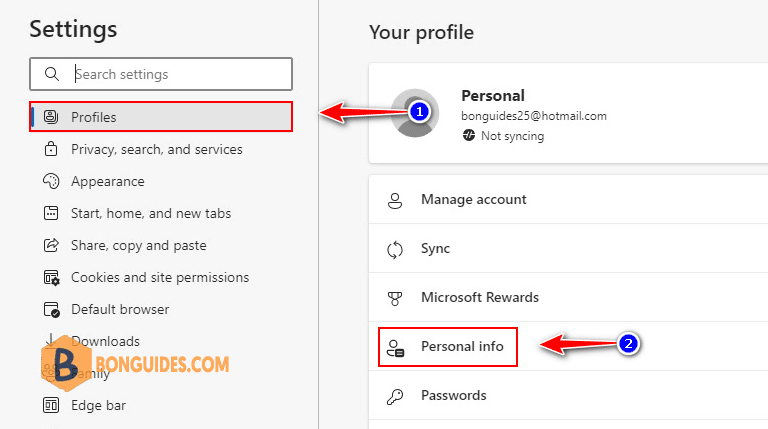Viewport: 768px width, 429px height.
Task: Click the Microsoft Rewards trophy icon
Action: pos(395,297)
